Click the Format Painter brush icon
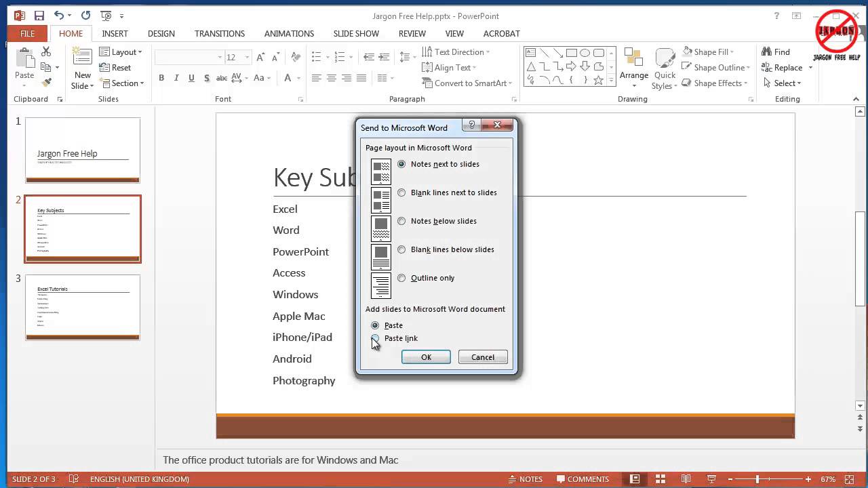 [46, 83]
